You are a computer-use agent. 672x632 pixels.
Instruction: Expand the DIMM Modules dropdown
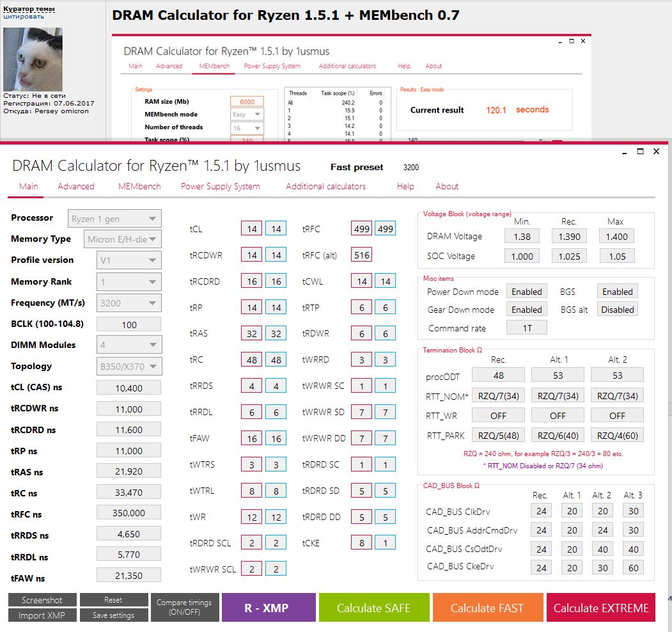(129, 345)
